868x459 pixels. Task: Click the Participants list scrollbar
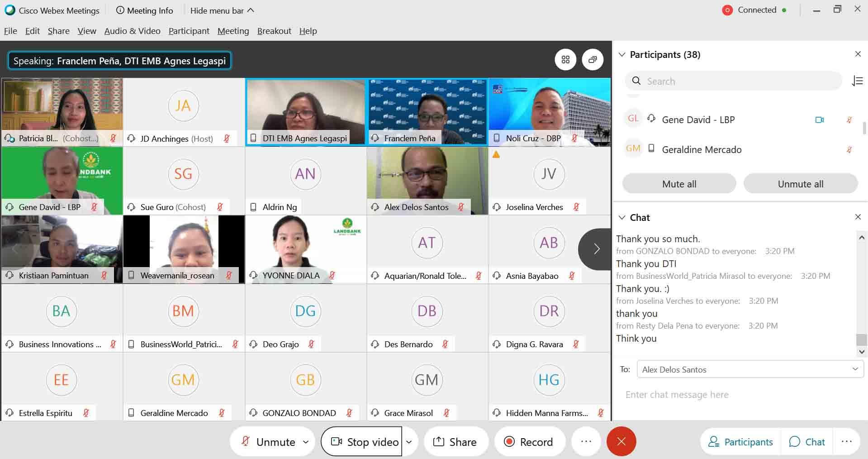point(864,128)
